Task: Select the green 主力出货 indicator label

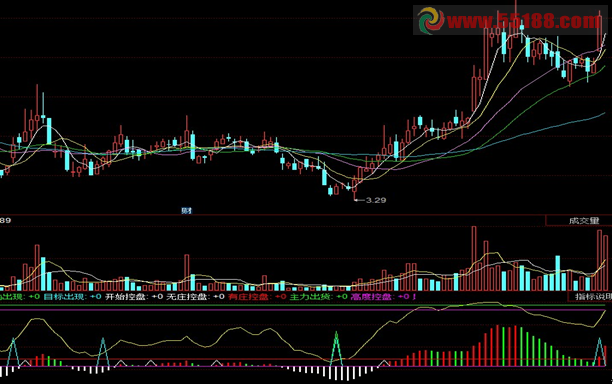Action: 311,297
